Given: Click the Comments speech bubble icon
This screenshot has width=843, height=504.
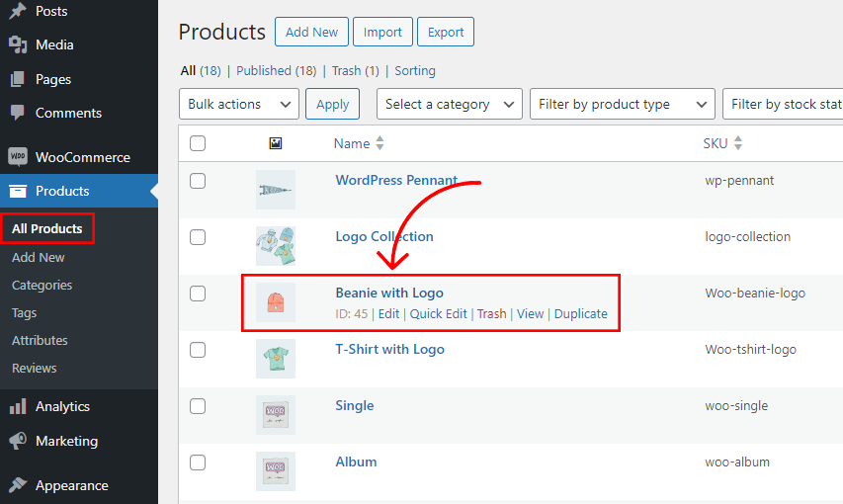Looking at the screenshot, I should (18, 113).
